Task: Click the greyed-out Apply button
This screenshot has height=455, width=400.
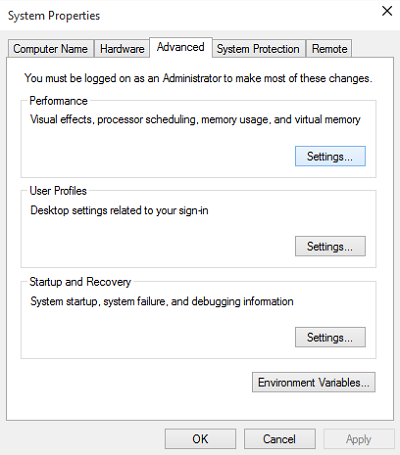Action: [359, 439]
